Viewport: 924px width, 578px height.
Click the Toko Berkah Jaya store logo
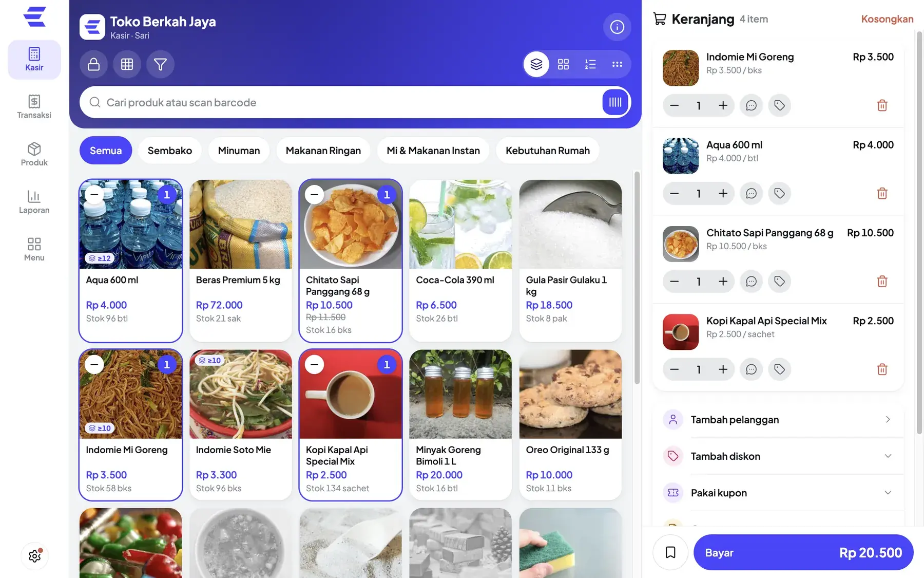click(92, 27)
